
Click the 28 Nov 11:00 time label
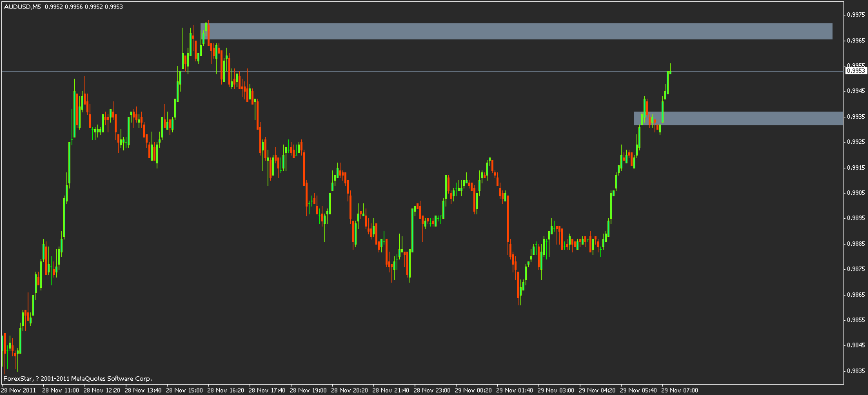click(x=61, y=390)
